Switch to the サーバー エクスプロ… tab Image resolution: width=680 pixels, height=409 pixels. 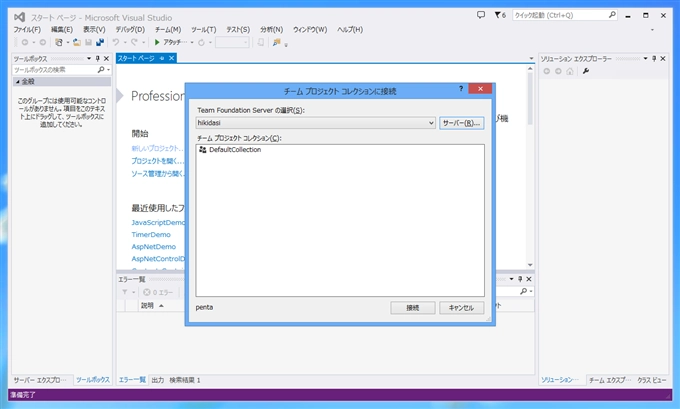click(40, 380)
